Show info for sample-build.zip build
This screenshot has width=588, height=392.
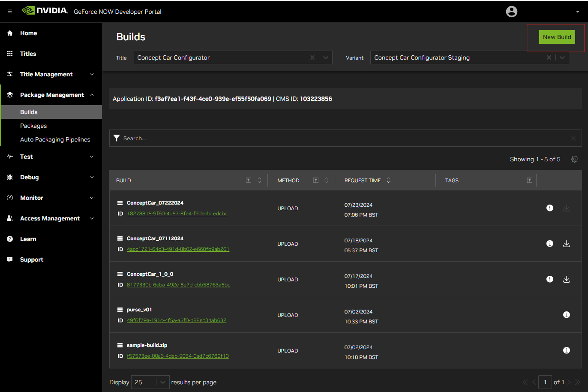(x=567, y=350)
